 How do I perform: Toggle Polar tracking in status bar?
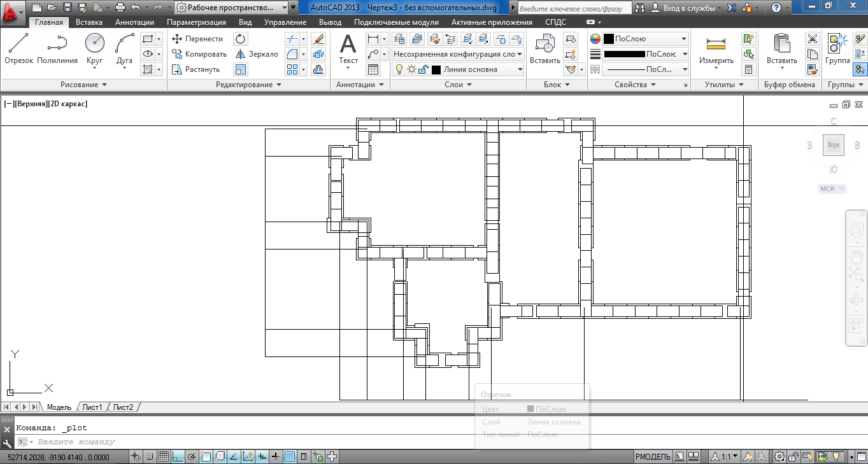(192, 456)
